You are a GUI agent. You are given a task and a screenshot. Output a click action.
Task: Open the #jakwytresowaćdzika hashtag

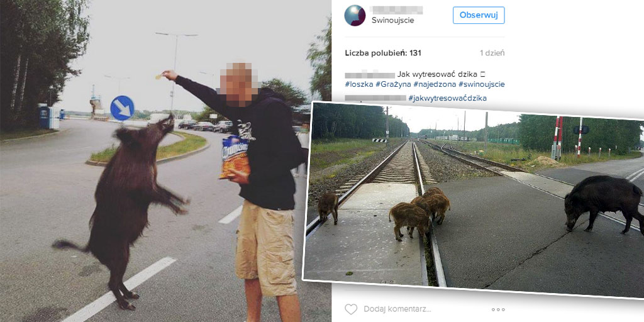coord(447,97)
